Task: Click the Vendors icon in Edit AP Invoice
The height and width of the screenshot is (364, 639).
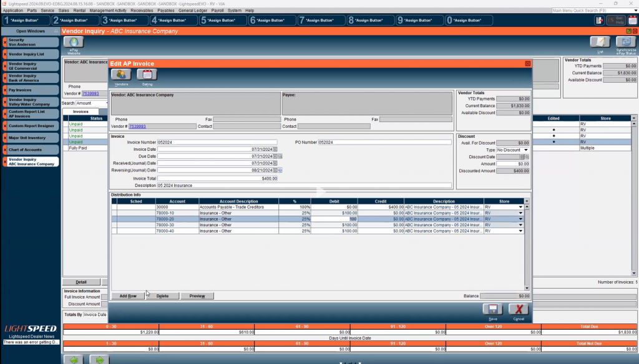Action: pyautogui.click(x=120, y=75)
